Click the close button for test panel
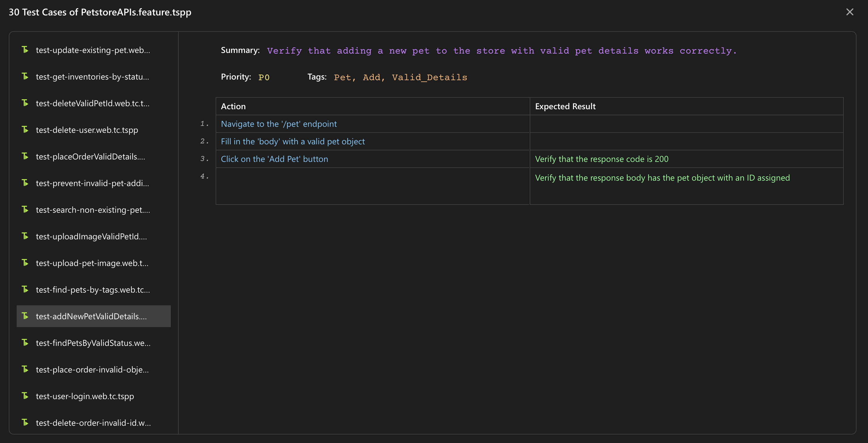The image size is (868, 443). tap(850, 11)
